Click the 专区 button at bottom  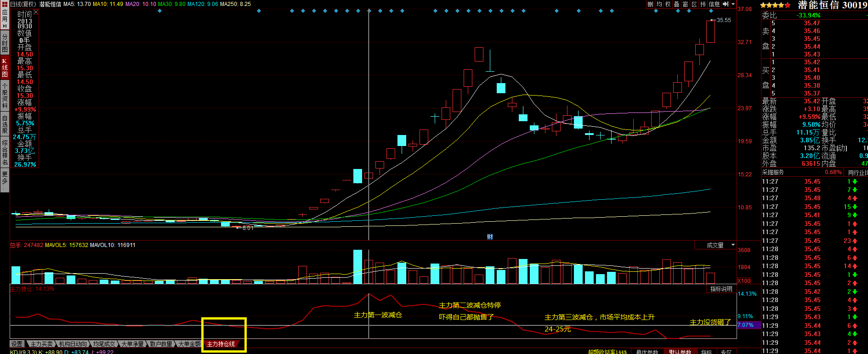coord(726,352)
